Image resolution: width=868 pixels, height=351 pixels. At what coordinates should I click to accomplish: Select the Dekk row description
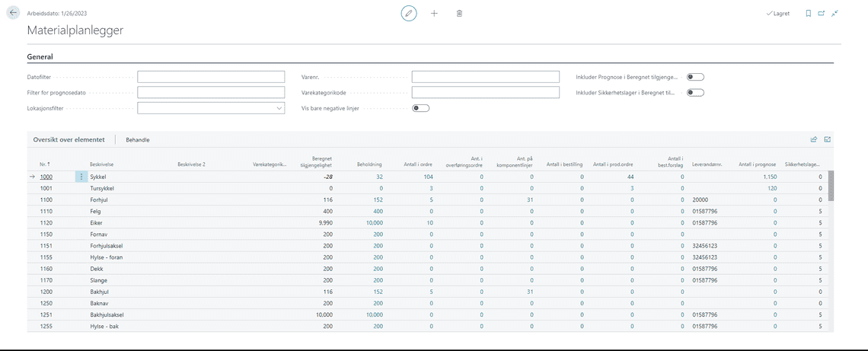97,269
